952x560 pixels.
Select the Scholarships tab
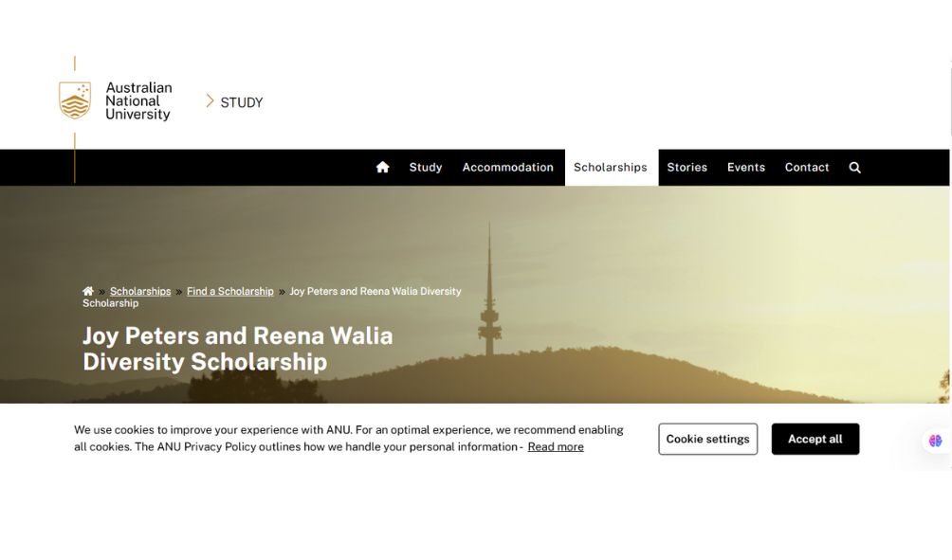[x=611, y=168]
